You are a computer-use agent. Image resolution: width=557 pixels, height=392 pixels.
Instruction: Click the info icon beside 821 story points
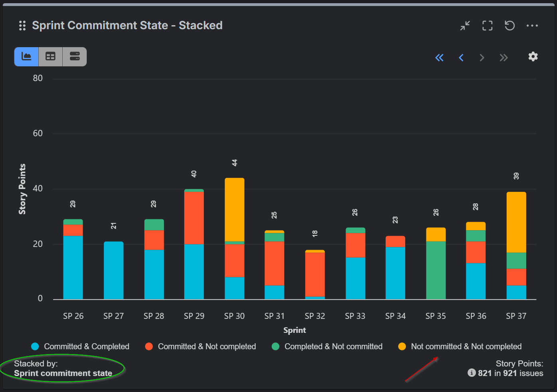click(x=472, y=373)
